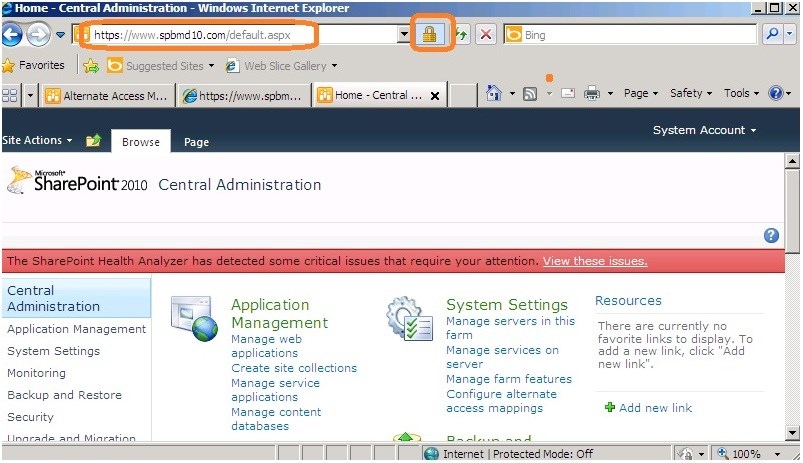Expand the Home button dropdown arrow

click(x=512, y=93)
